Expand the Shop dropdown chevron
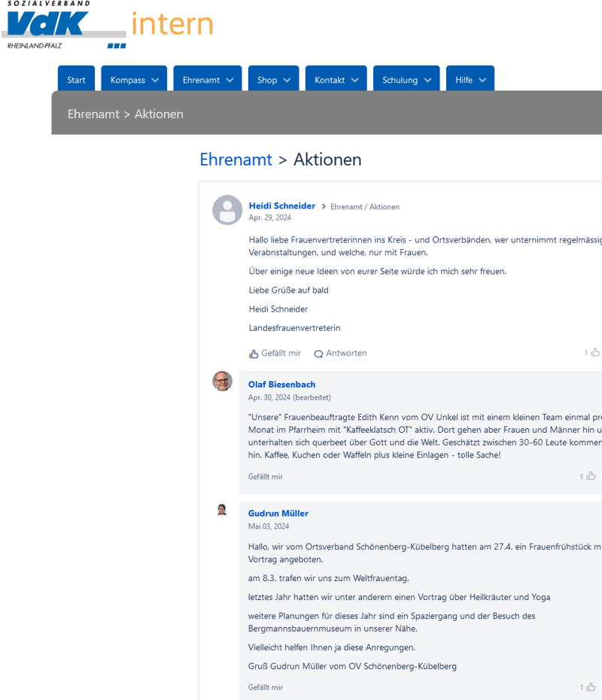 pos(287,80)
